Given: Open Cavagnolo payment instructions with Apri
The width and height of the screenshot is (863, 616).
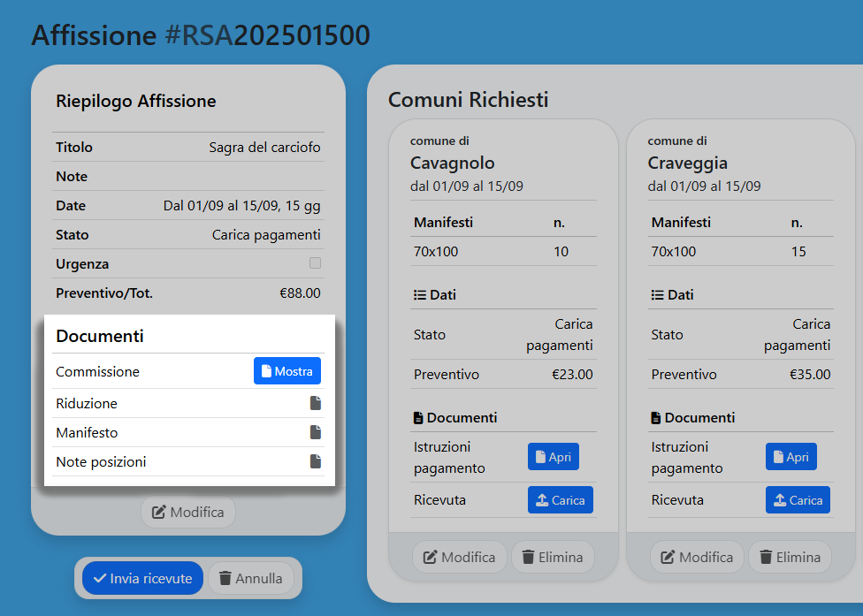Looking at the screenshot, I should click(x=553, y=457).
